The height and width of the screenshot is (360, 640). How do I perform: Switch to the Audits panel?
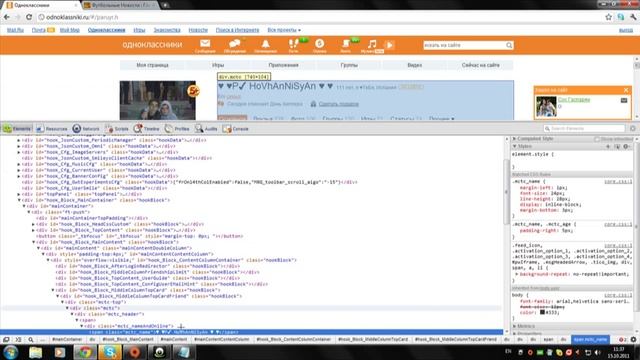click(x=206, y=129)
